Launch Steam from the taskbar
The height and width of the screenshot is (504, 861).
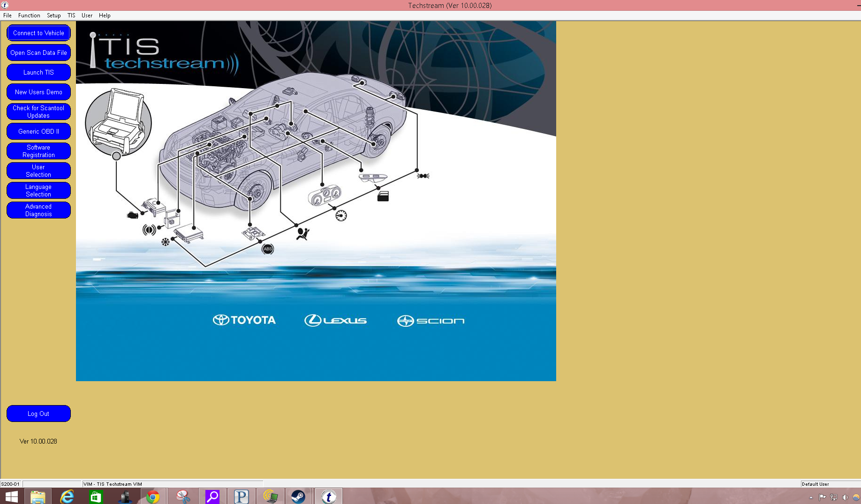click(x=298, y=496)
